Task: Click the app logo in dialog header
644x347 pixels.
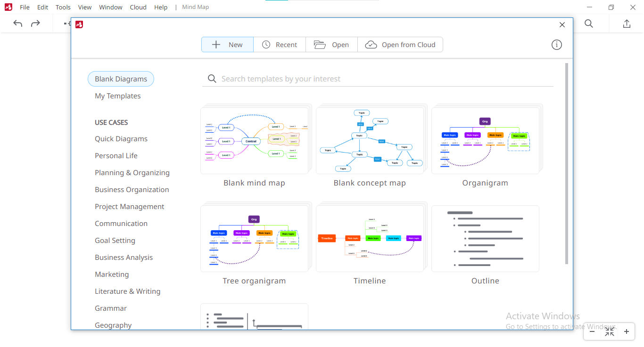Action: point(79,25)
